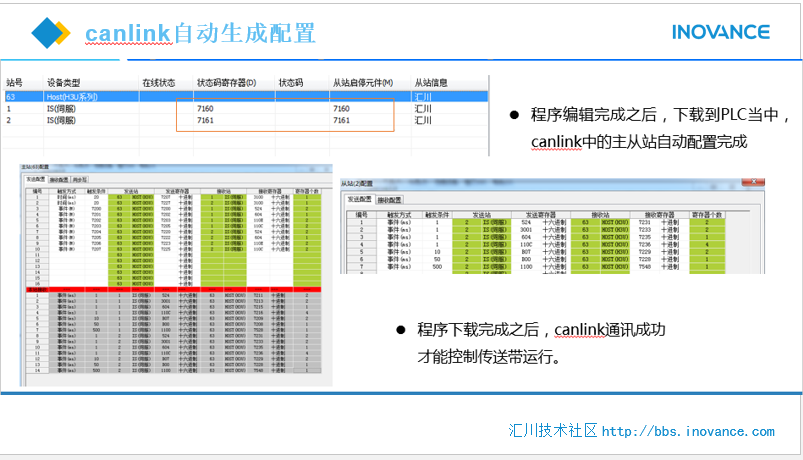The image size is (803, 460).
Task: Open the http://bbs.inovance.com link
Action: point(688,431)
